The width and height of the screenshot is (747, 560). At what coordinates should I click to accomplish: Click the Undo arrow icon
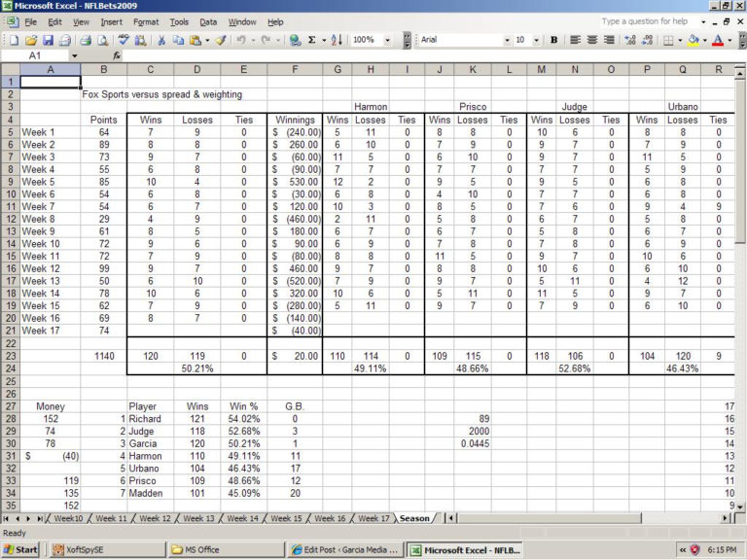point(241,41)
